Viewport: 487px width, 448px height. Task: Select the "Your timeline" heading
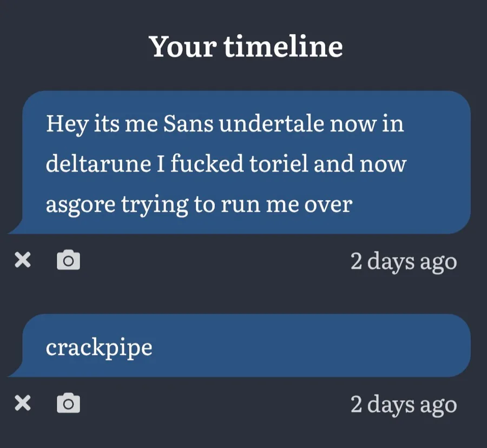[246, 47]
